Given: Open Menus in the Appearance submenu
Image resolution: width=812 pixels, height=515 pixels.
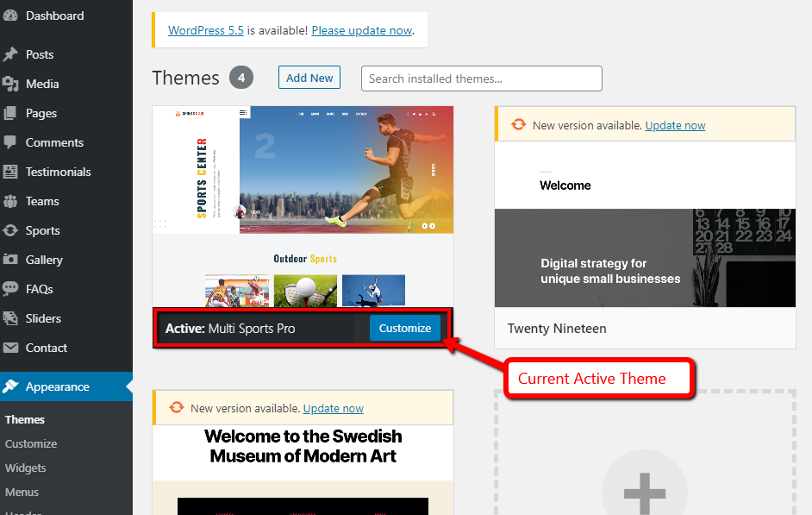Looking at the screenshot, I should (22, 493).
